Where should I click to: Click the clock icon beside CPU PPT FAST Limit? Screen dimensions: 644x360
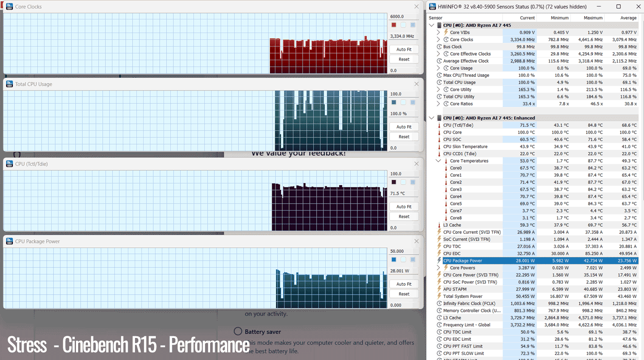click(439, 346)
